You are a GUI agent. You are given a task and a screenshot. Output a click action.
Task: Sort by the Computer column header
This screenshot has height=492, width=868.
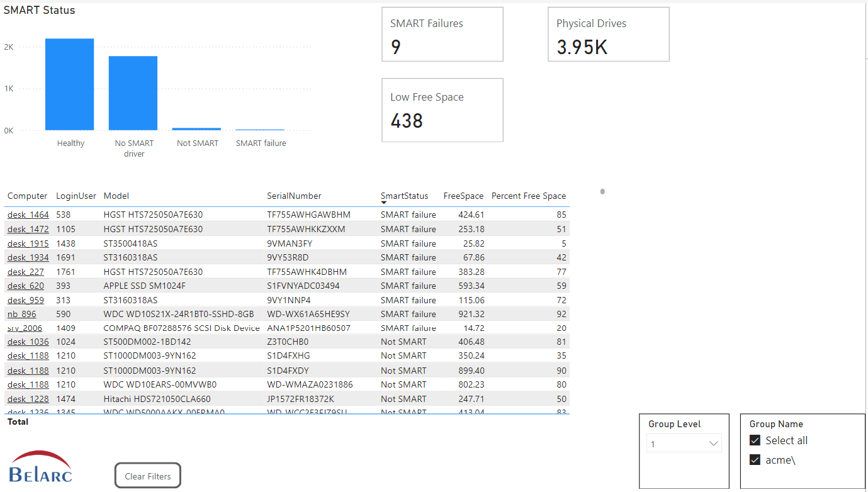(27, 196)
